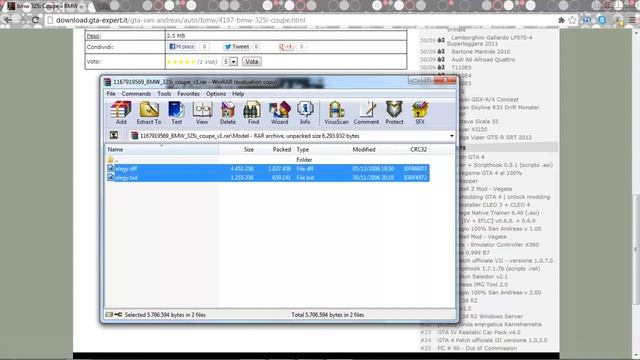Sort by the Packed column header

[x=274, y=149]
